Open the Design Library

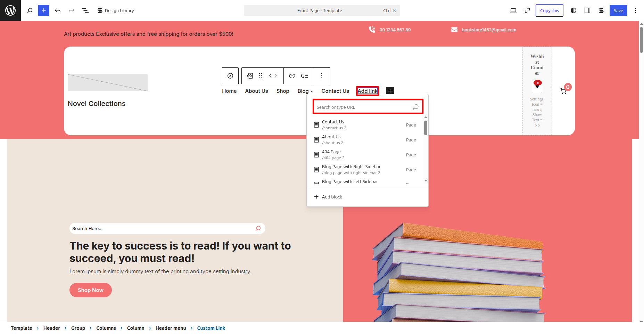[x=116, y=10]
